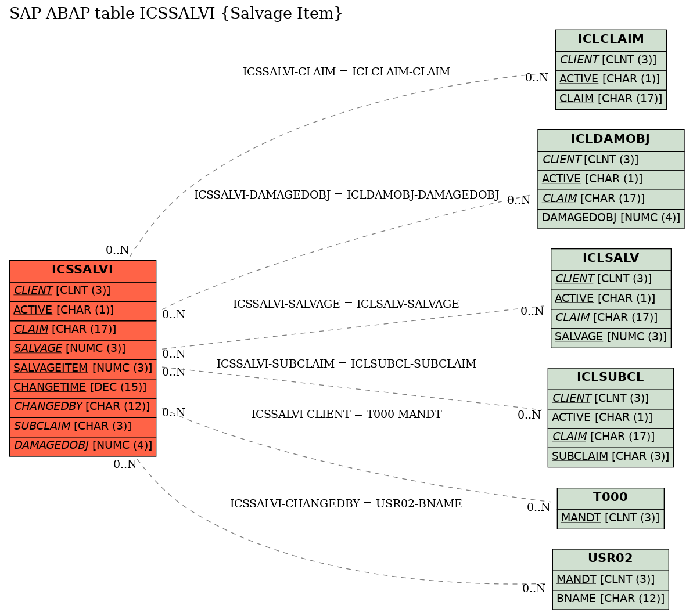This screenshot has height=616, width=693.
Task: Select CLIENT field in ICLSUBCL table
Action: pos(611,398)
